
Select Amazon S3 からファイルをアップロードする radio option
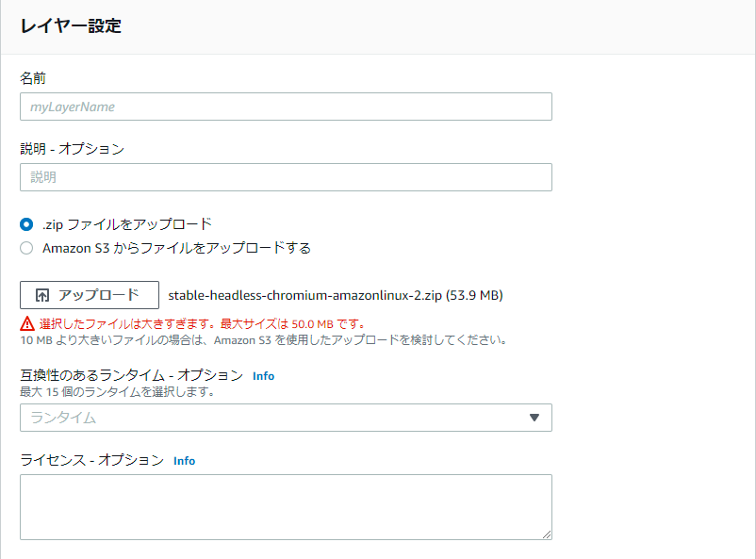click(27, 249)
